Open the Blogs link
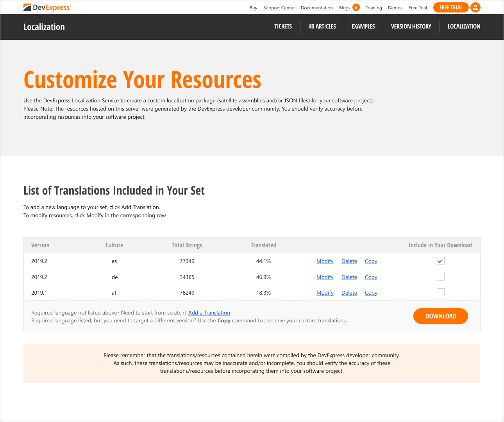504x422 pixels. 345,8
